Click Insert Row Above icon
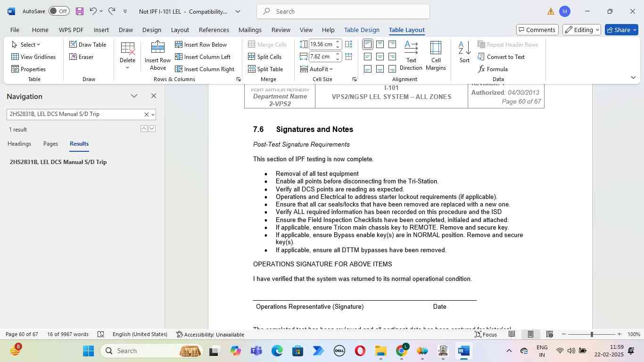Viewport: 644px width, 362px height. 157,49
